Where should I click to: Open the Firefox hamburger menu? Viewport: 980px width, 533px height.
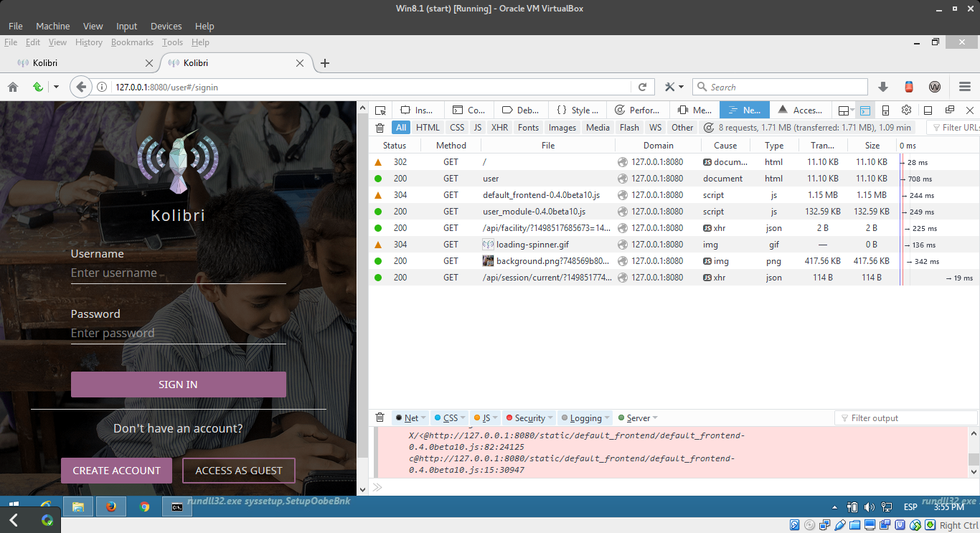(x=965, y=87)
